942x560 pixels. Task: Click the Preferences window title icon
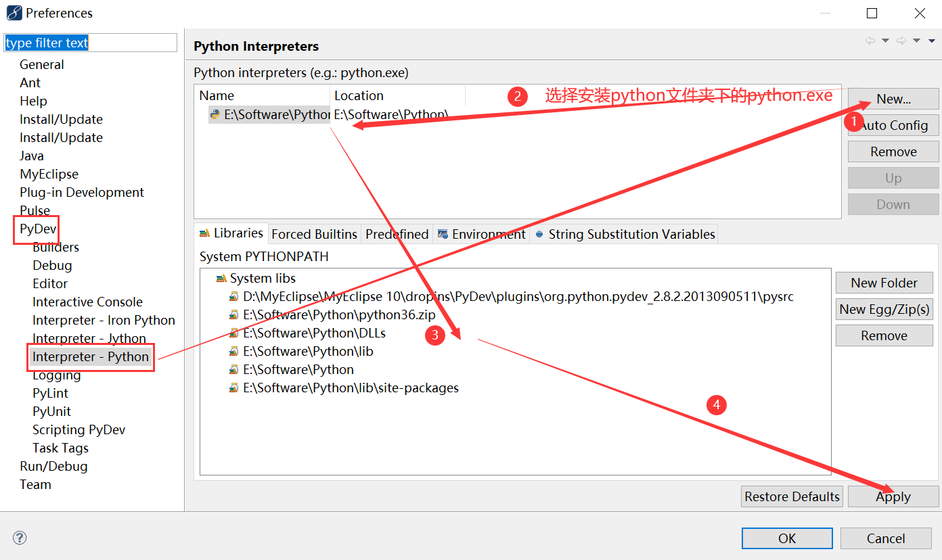coord(14,13)
